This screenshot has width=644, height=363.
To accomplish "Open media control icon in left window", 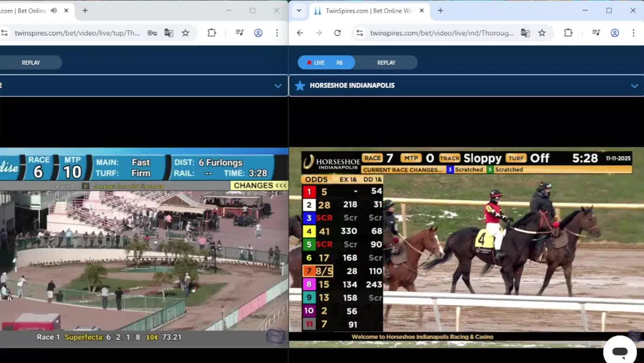I will (x=240, y=33).
